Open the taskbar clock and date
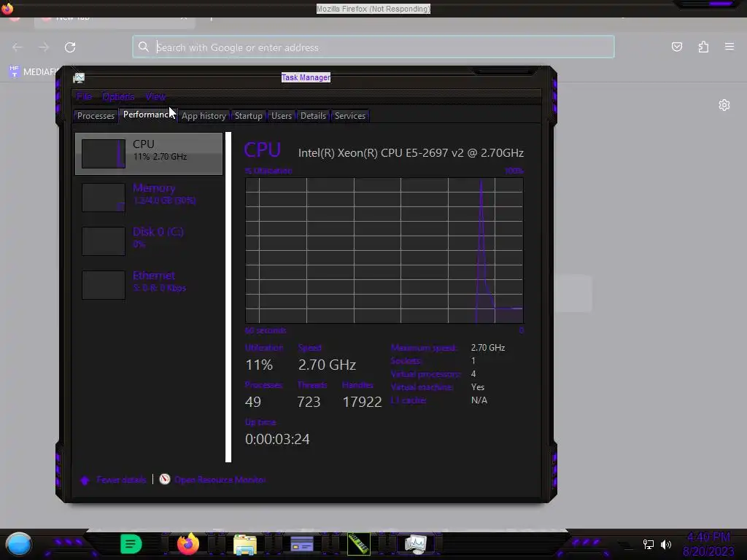Viewport: 747px width, 560px height. [x=708, y=544]
